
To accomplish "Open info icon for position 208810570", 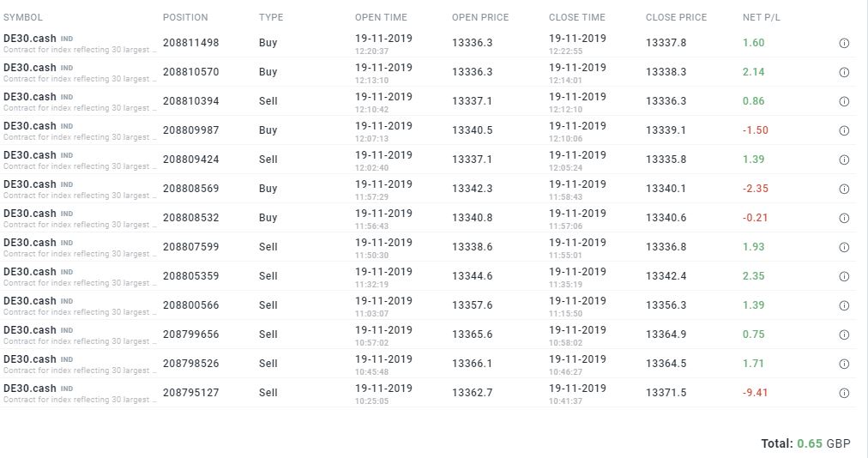I will tap(844, 72).
